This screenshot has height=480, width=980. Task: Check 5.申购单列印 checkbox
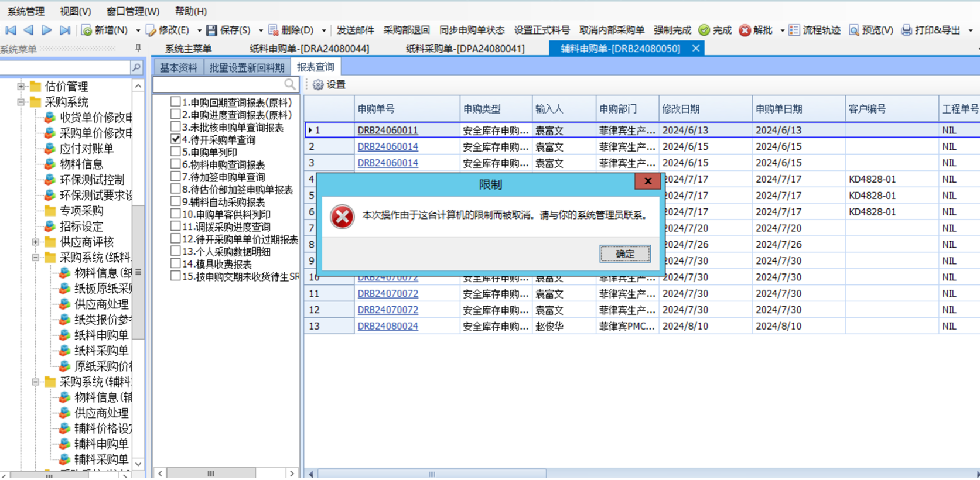coord(175,151)
